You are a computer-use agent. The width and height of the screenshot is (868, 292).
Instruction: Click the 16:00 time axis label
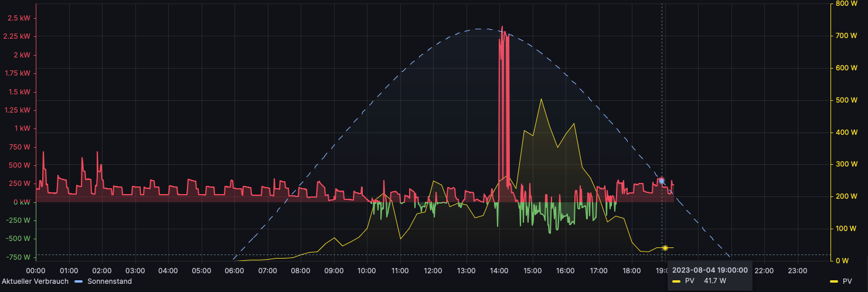click(x=566, y=271)
